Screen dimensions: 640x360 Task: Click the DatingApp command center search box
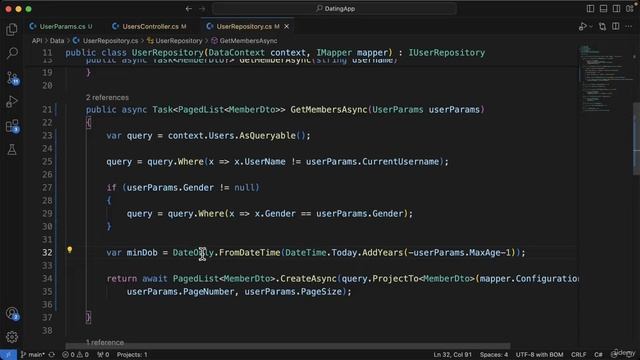click(x=335, y=9)
